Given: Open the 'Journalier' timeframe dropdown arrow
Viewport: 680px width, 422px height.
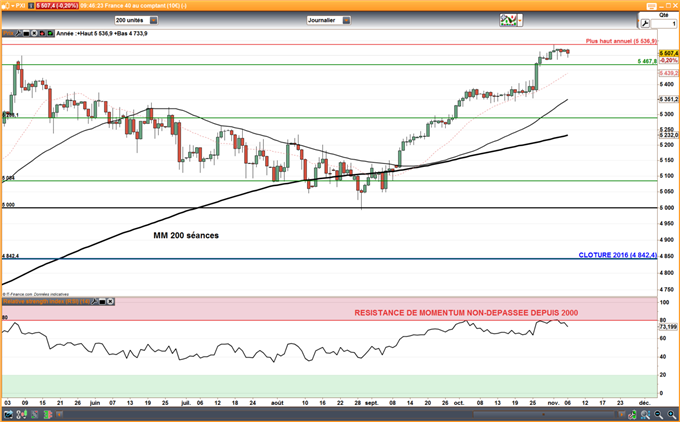Looking at the screenshot, I should click(346, 20).
